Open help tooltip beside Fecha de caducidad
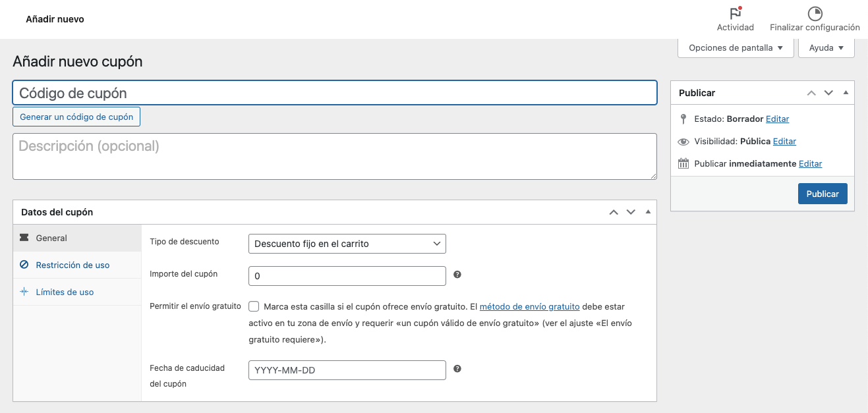868x413 pixels. 457,368
